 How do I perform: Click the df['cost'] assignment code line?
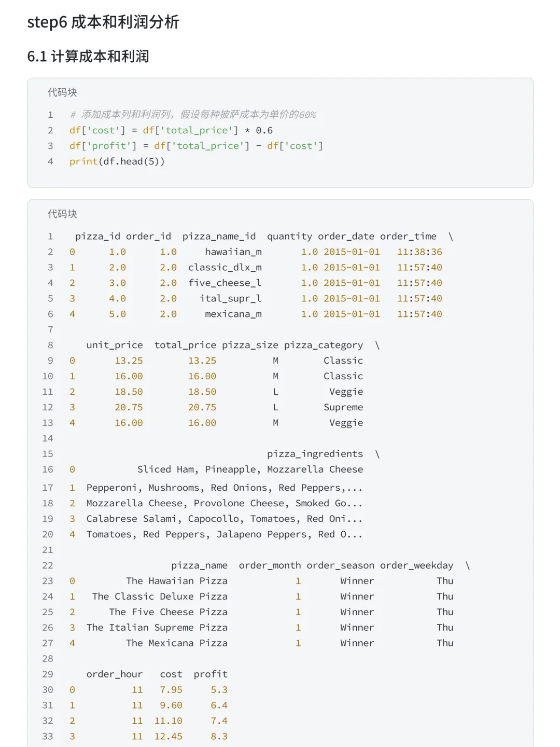tap(171, 130)
